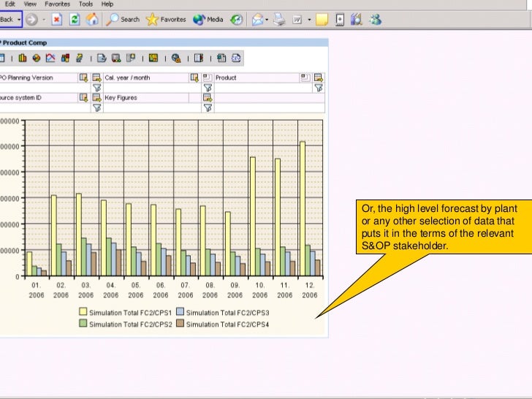Open the Tools menu

click(x=85, y=4)
